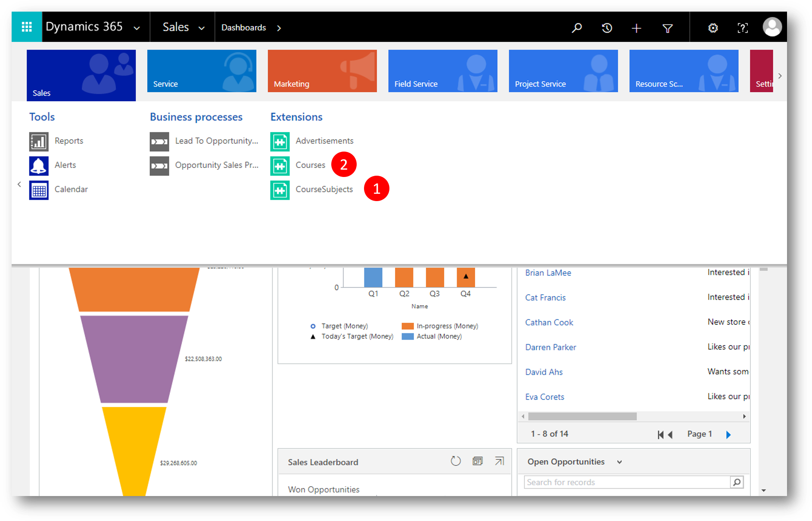Select the Resource Scheduling module tile
812x521 pixels.
(x=684, y=71)
